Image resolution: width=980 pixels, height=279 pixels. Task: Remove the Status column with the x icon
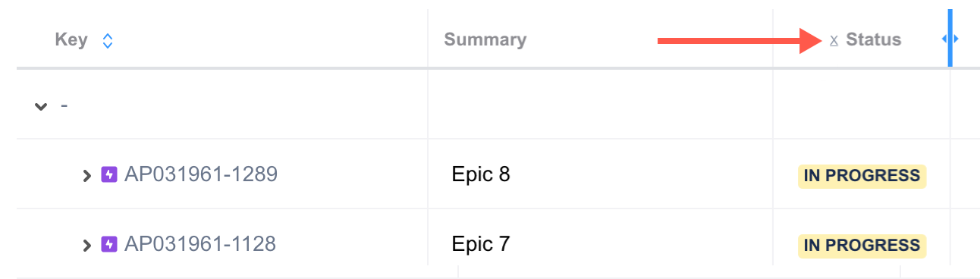pos(834,40)
